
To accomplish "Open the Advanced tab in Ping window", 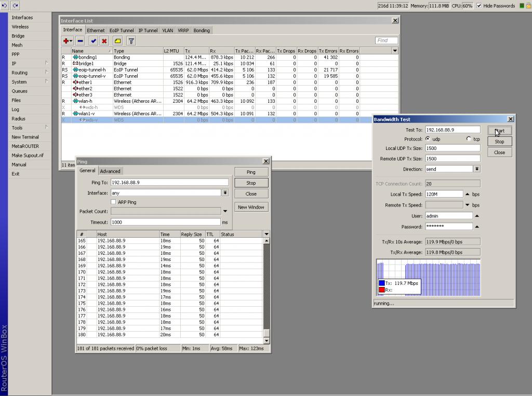I will coord(110,171).
